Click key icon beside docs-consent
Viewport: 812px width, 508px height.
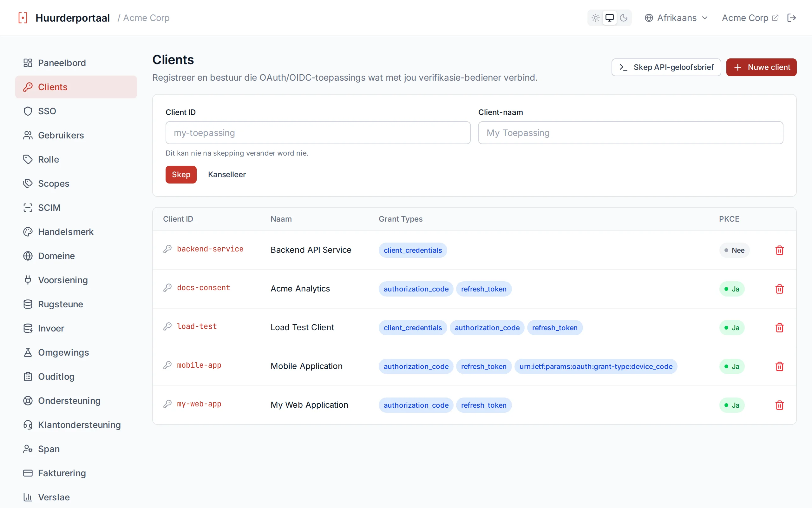[x=167, y=288]
